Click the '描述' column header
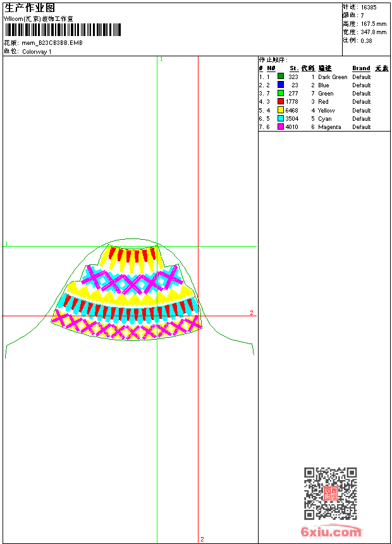Image resolution: width=392 pixels, height=544 pixels. tap(325, 68)
